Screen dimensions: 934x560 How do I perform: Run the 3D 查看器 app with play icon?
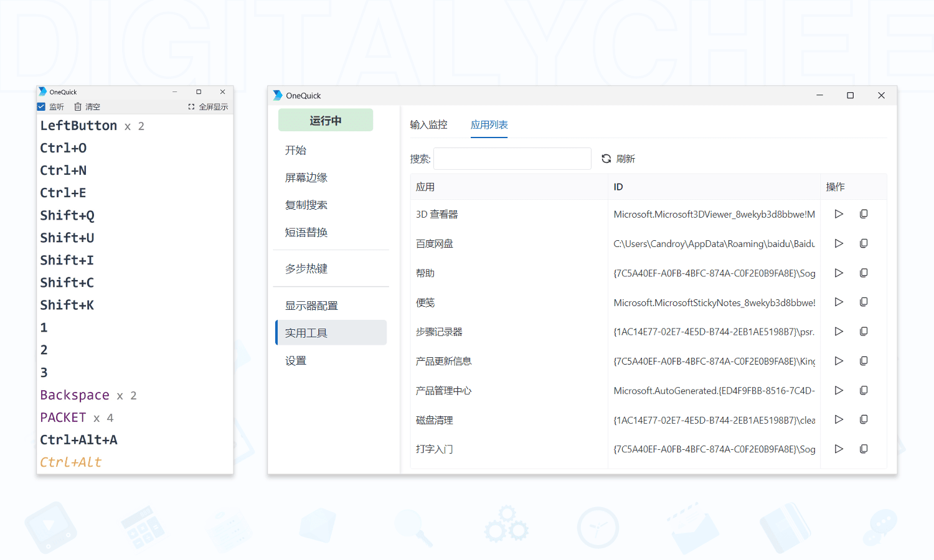[x=839, y=214]
